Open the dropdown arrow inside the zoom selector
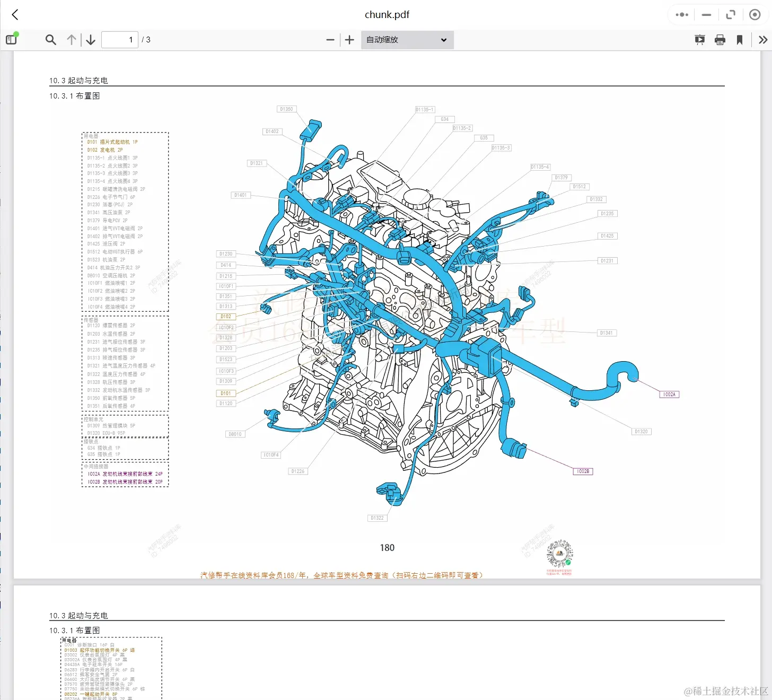 pyautogui.click(x=444, y=39)
